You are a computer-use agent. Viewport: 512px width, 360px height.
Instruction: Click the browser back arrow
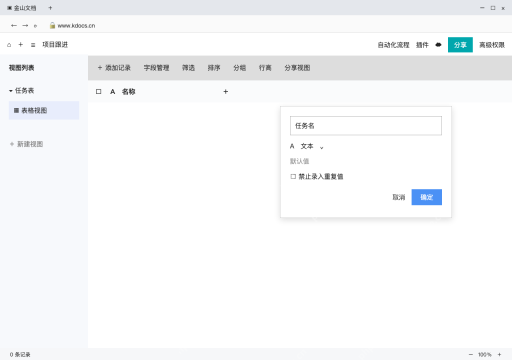pos(14,25)
